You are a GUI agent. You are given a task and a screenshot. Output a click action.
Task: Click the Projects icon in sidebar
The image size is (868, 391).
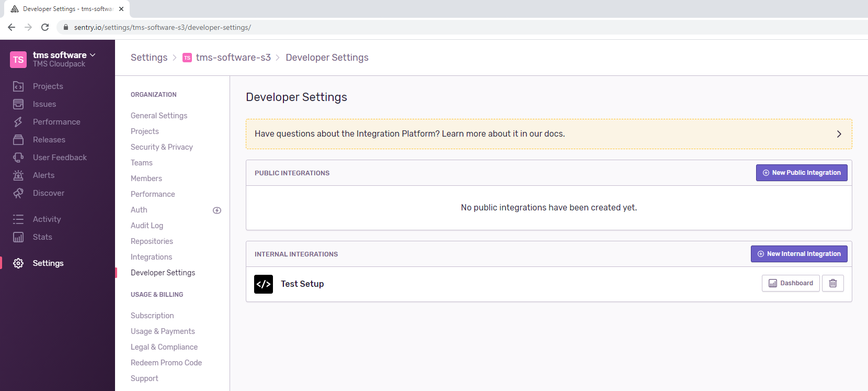click(x=18, y=86)
